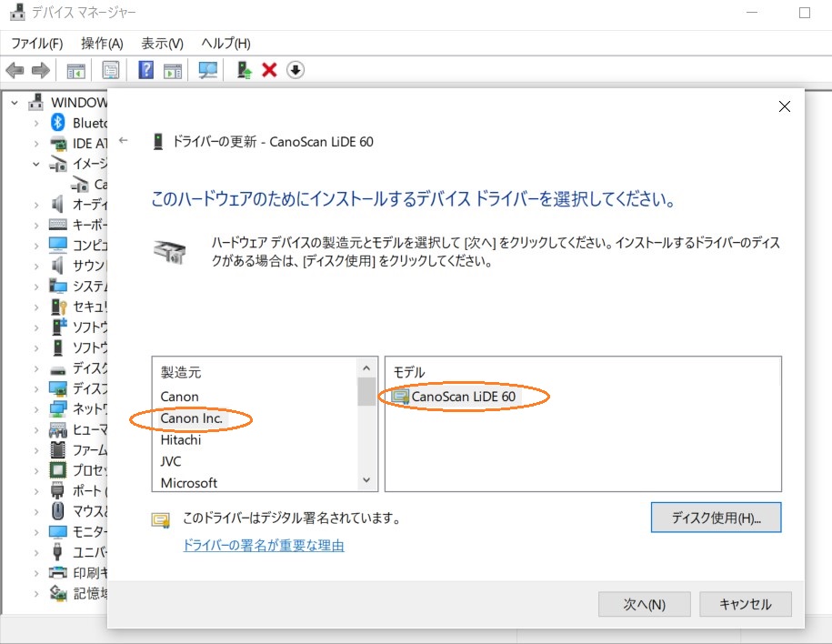Minimize the Device Manager window
The height and width of the screenshot is (644, 832).
point(752,13)
